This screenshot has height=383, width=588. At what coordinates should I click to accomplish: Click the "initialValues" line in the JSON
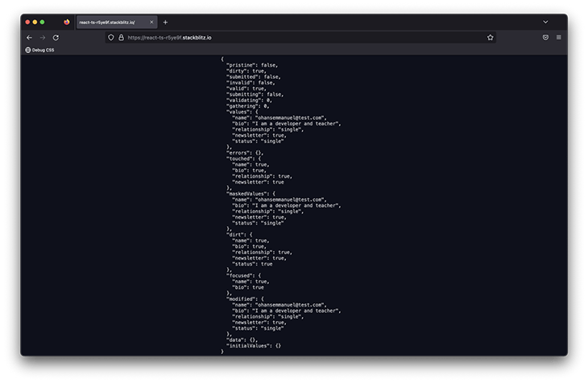[x=253, y=345]
